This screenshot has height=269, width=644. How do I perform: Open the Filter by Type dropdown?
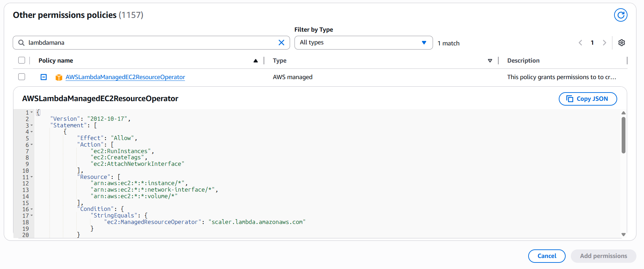(x=363, y=43)
